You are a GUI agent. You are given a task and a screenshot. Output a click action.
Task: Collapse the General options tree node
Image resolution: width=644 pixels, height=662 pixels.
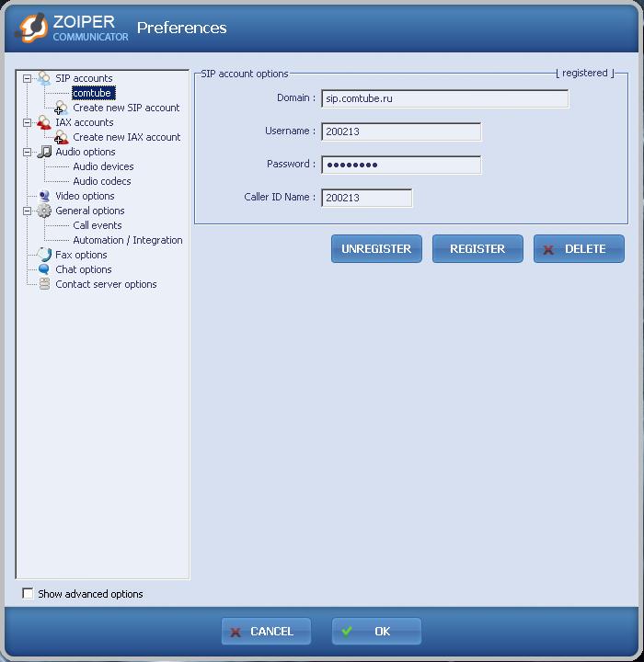27,211
